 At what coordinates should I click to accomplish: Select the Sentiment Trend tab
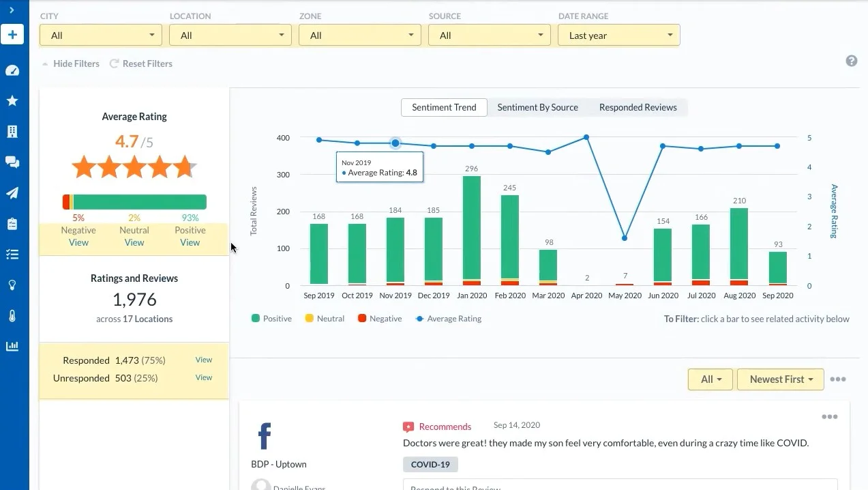(444, 107)
